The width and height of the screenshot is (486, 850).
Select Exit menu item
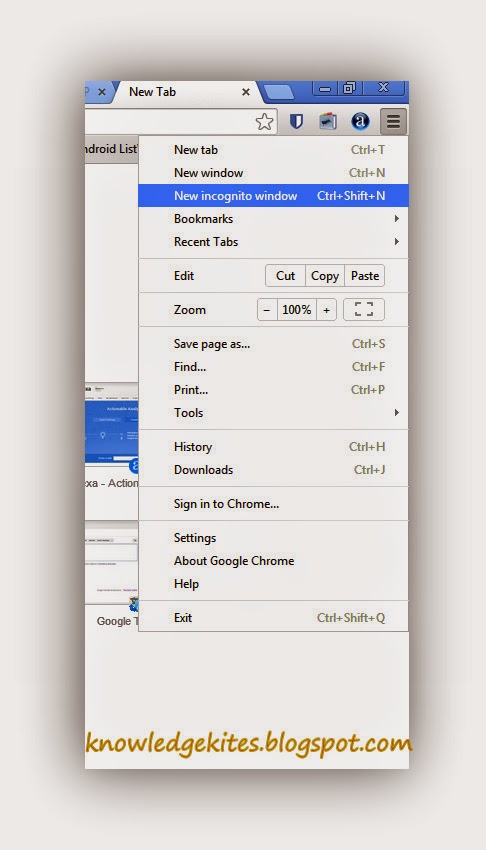(274, 618)
